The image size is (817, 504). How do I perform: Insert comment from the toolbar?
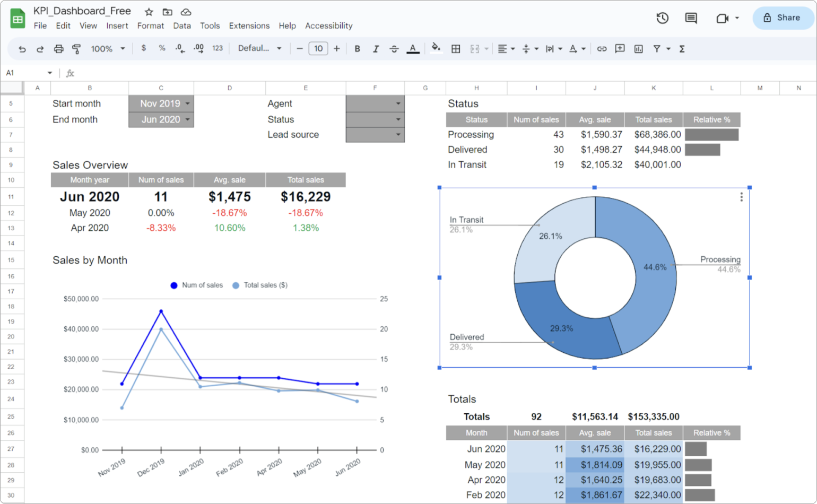click(x=620, y=49)
